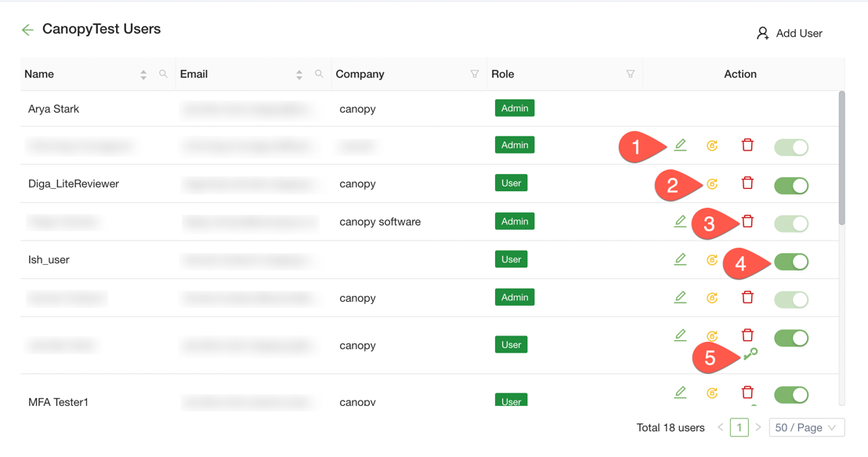Click the green key icon below the trash icon
The width and height of the screenshot is (868, 457).
coord(750,354)
